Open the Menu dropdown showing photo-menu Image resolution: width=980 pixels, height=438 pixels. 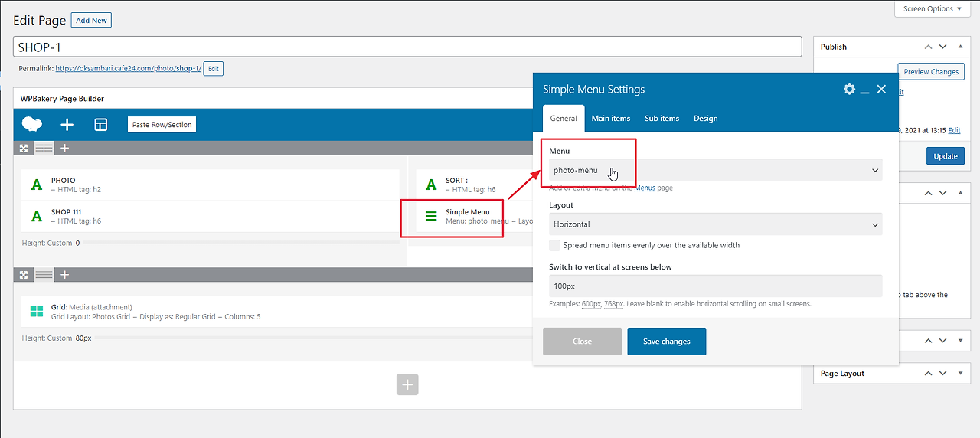[x=715, y=170]
